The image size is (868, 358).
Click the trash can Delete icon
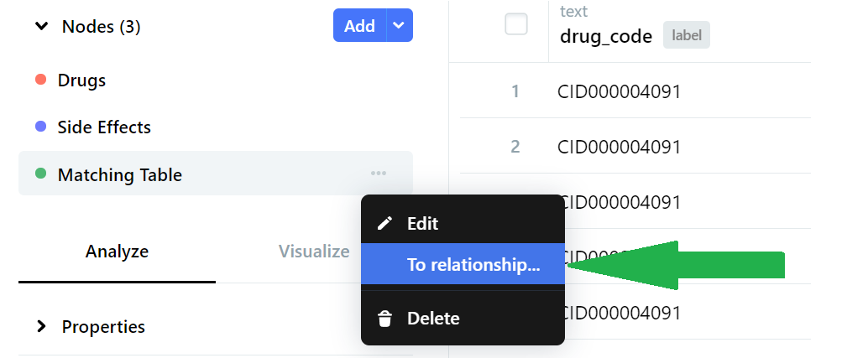click(x=385, y=319)
